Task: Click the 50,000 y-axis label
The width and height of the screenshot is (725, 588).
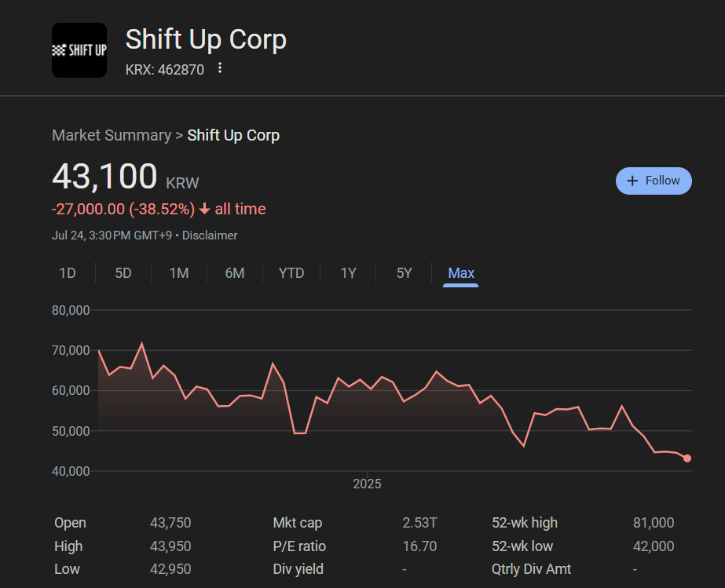Action: [x=71, y=431]
